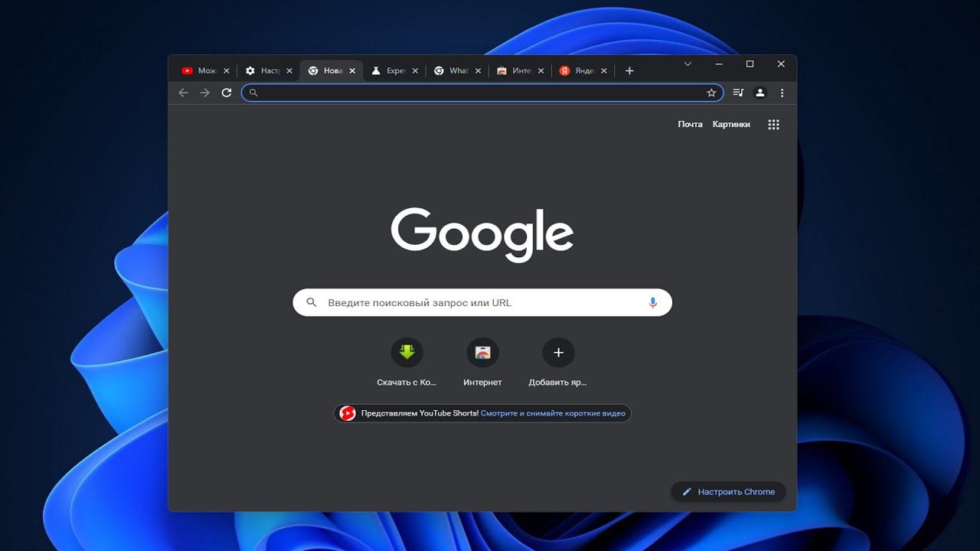
Task: Close the active New Tab tab
Action: [x=352, y=70]
